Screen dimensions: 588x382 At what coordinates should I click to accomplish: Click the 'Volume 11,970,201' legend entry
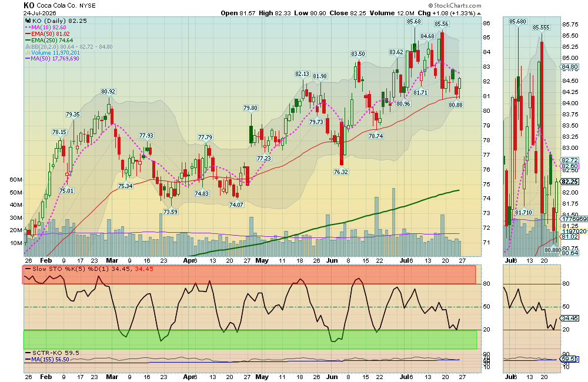coord(55,53)
